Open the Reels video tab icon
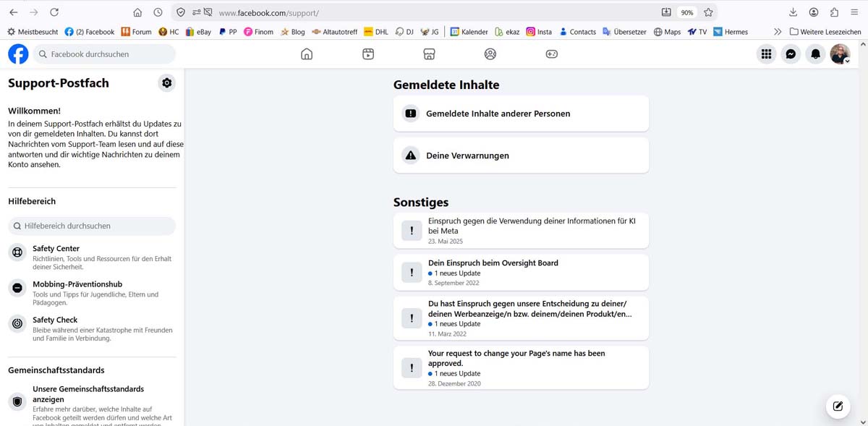 (368, 54)
